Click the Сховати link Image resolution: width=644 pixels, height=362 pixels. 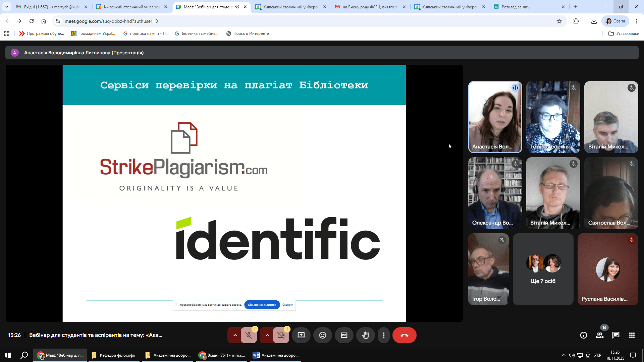287,305
